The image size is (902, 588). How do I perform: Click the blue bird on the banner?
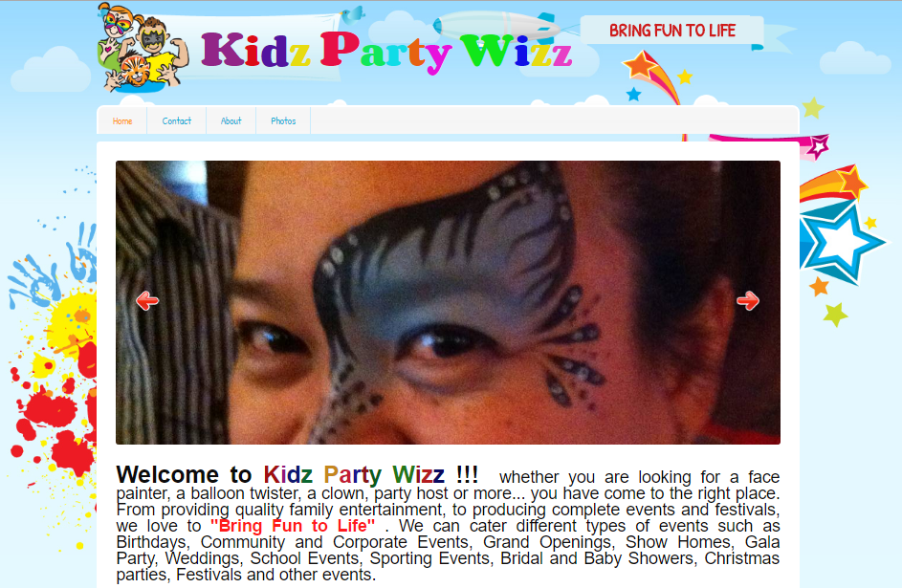[x=354, y=14]
